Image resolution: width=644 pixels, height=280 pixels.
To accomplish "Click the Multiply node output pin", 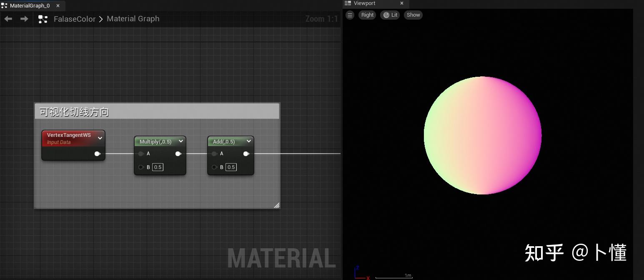I will click(x=178, y=154).
